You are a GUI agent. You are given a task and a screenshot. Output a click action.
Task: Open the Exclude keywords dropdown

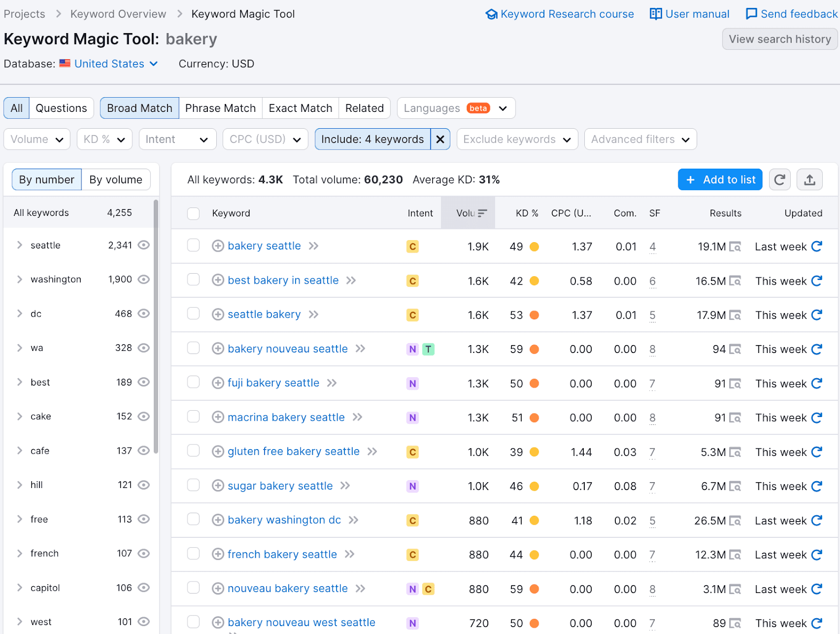tap(517, 139)
